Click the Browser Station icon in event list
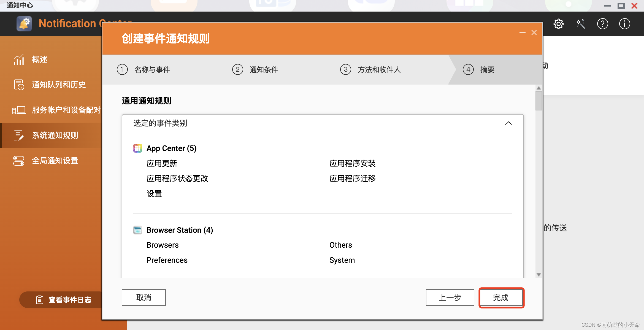 pos(138,230)
